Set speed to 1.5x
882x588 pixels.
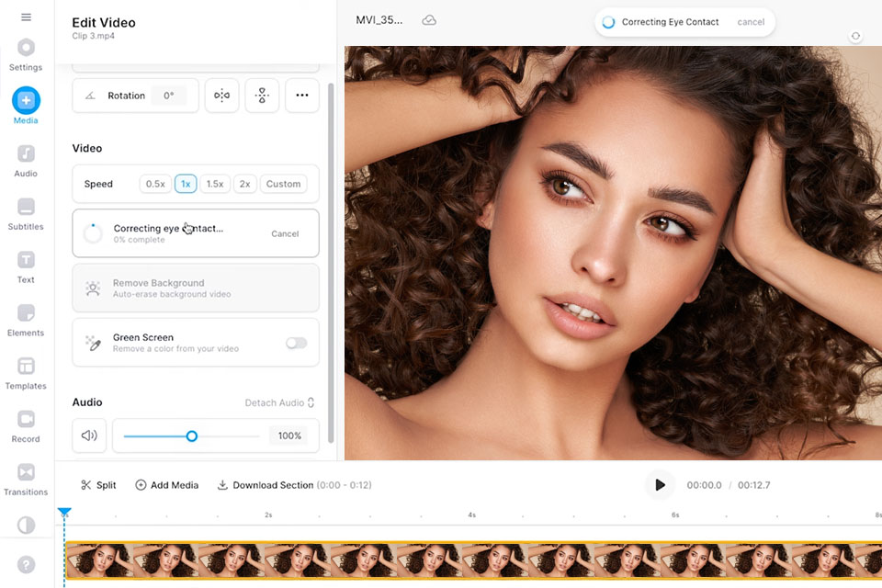point(215,184)
